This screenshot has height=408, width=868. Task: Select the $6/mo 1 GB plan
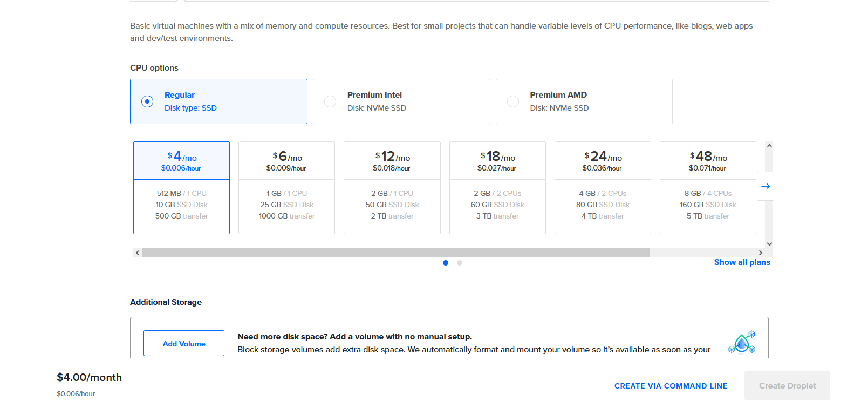(286, 188)
